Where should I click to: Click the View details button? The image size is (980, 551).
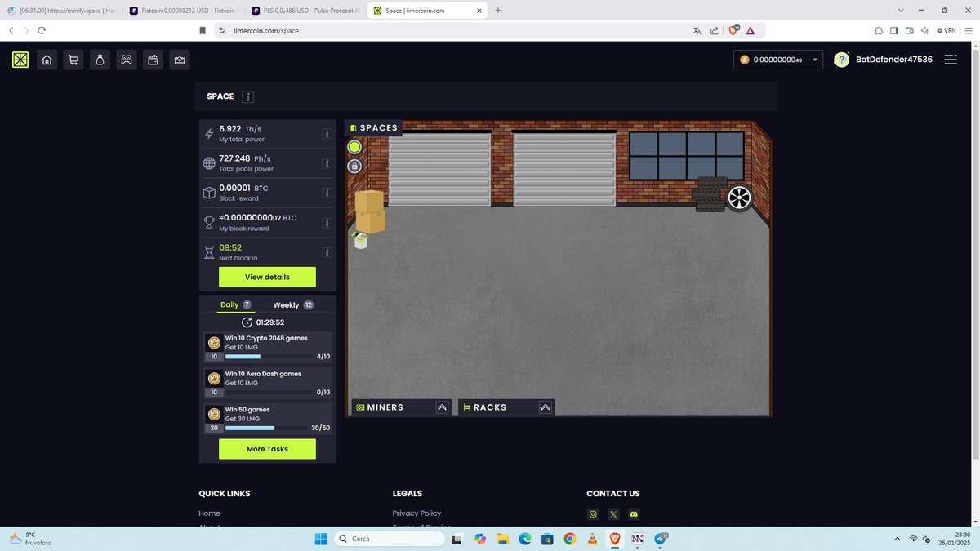[x=267, y=277]
